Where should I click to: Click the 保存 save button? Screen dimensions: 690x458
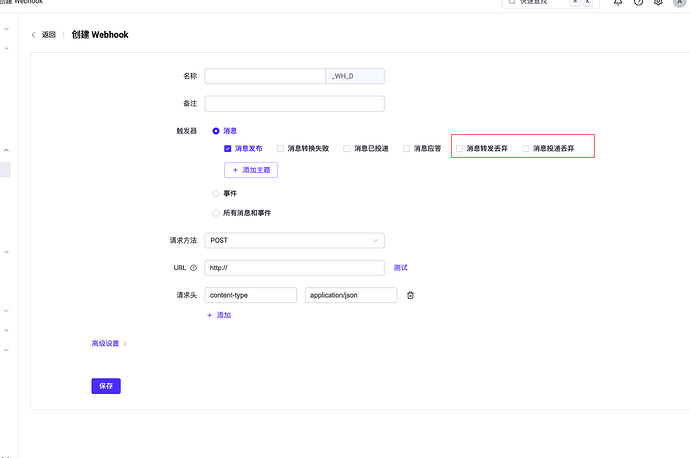tap(106, 386)
